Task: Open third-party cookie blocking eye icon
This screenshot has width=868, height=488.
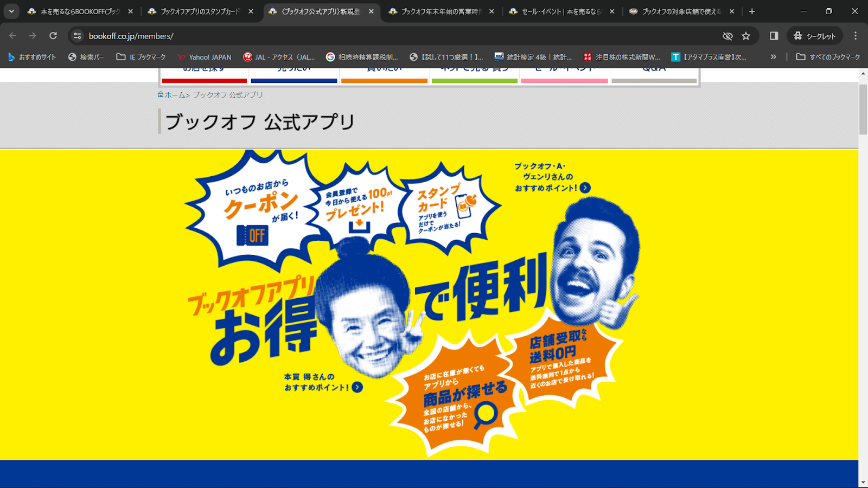Action: click(727, 36)
